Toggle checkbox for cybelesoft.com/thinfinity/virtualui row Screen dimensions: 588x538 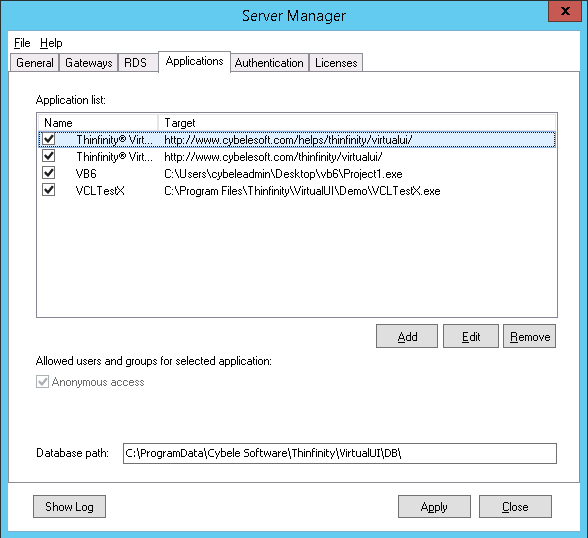coord(49,156)
